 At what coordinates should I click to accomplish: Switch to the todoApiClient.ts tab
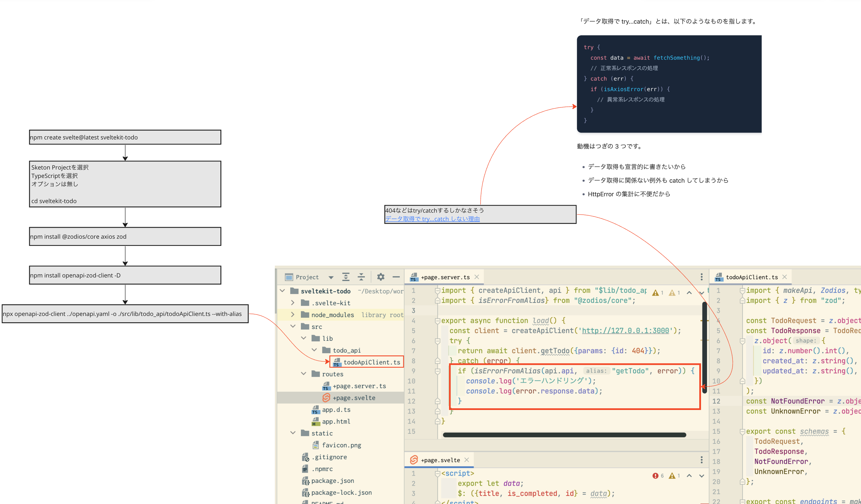point(751,277)
